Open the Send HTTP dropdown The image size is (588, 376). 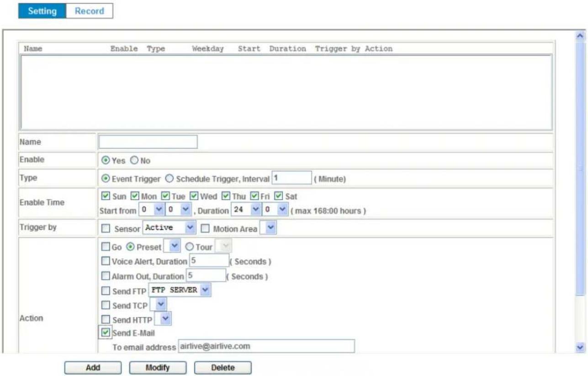click(163, 319)
